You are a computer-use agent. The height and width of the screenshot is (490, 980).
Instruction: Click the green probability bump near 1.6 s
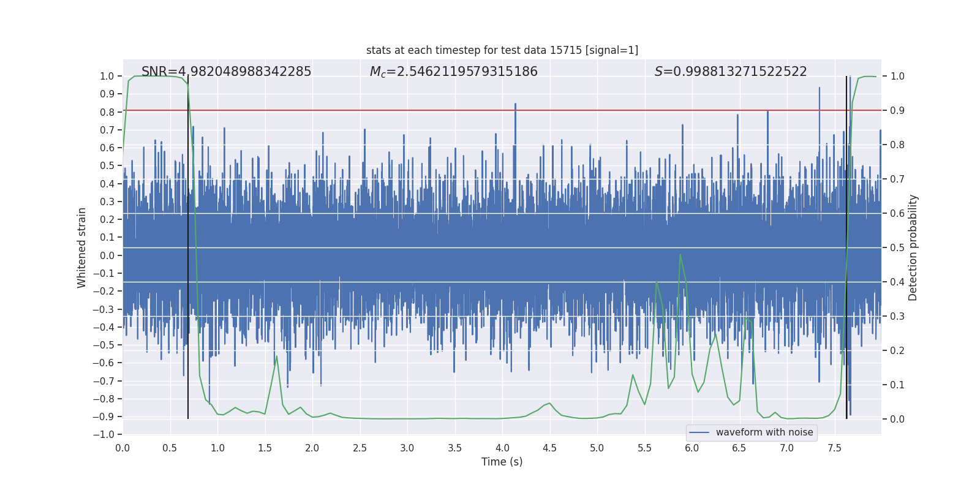point(277,356)
